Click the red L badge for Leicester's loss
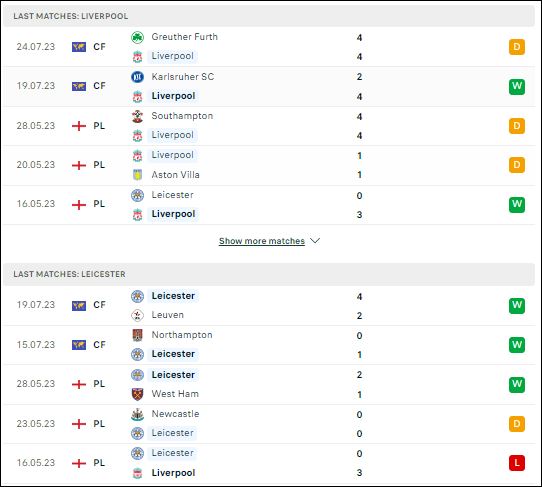542x487 pixels. click(x=517, y=463)
